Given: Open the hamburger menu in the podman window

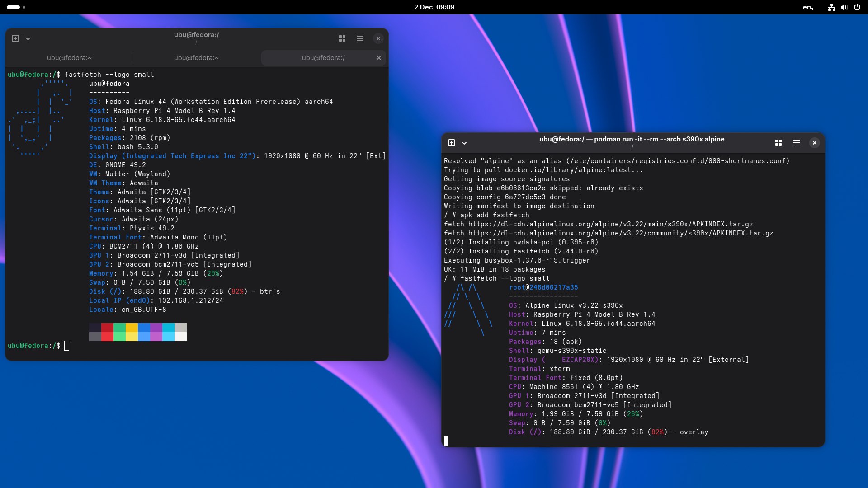Looking at the screenshot, I should pos(797,143).
